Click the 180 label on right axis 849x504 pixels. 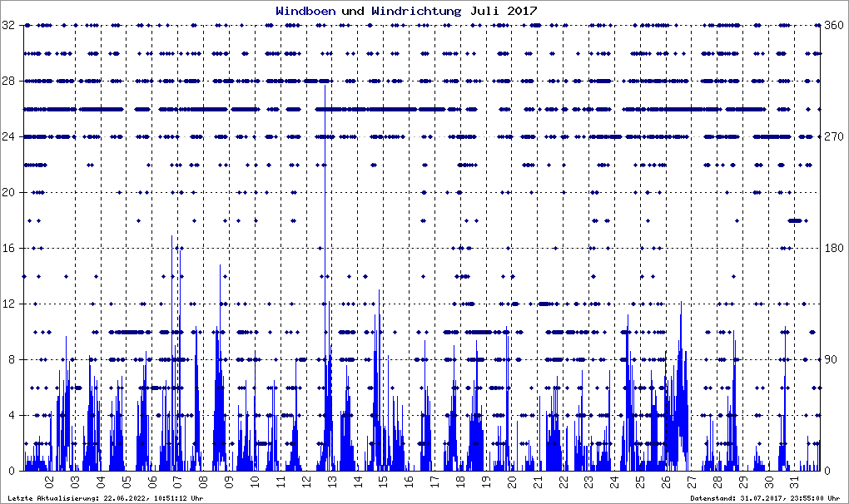pos(834,249)
